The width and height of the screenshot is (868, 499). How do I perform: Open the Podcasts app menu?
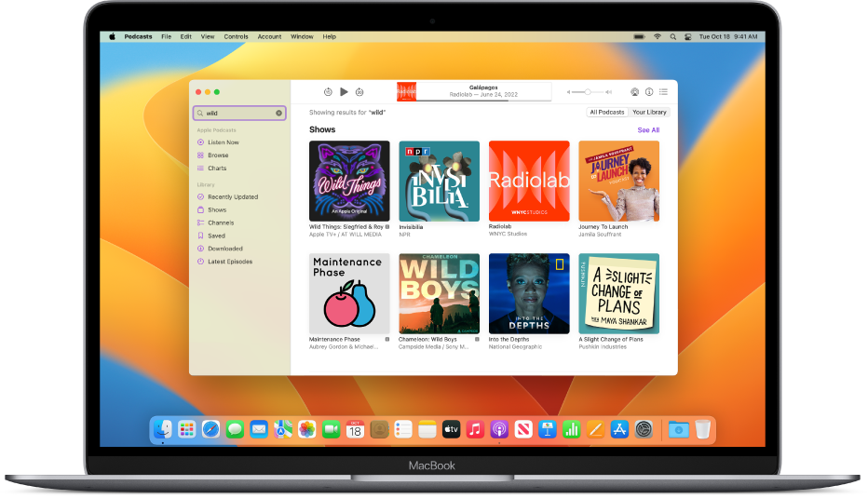click(x=138, y=36)
